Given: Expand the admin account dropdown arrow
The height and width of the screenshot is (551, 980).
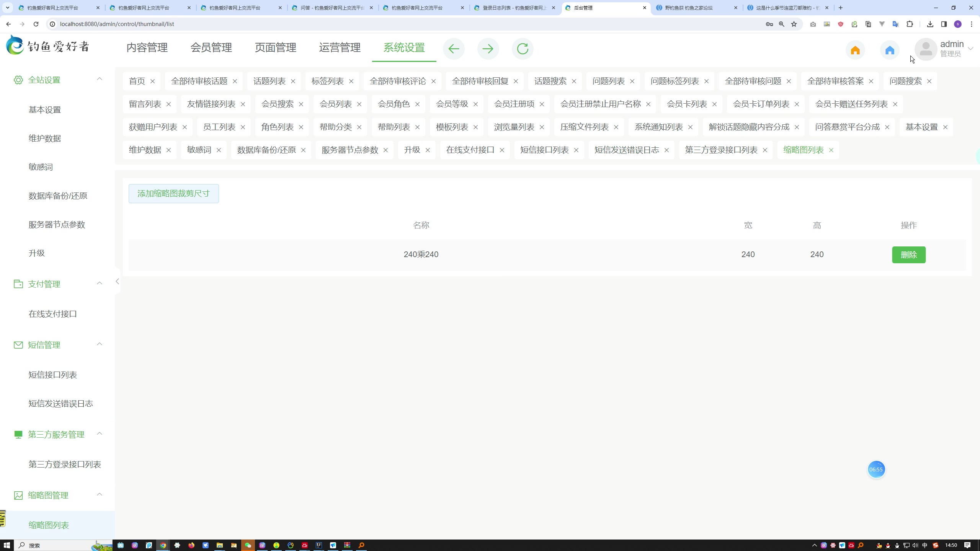Looking at the screenshot, I should point(970,49).
